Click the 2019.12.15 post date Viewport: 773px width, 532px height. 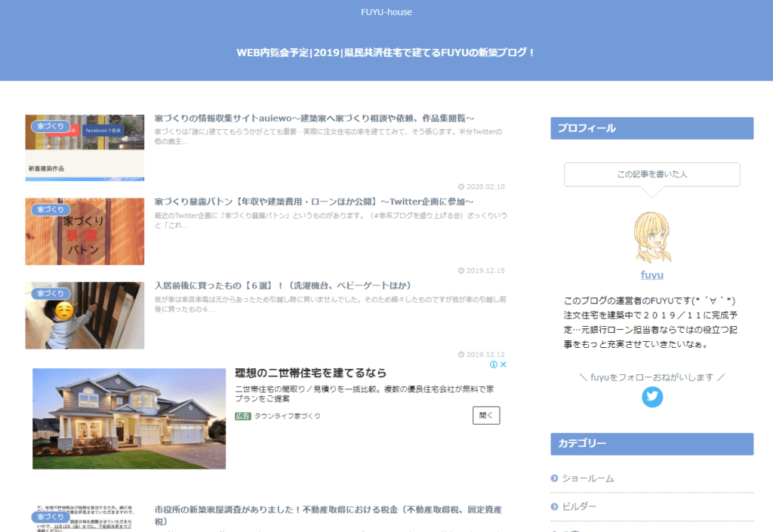point(481,270)
